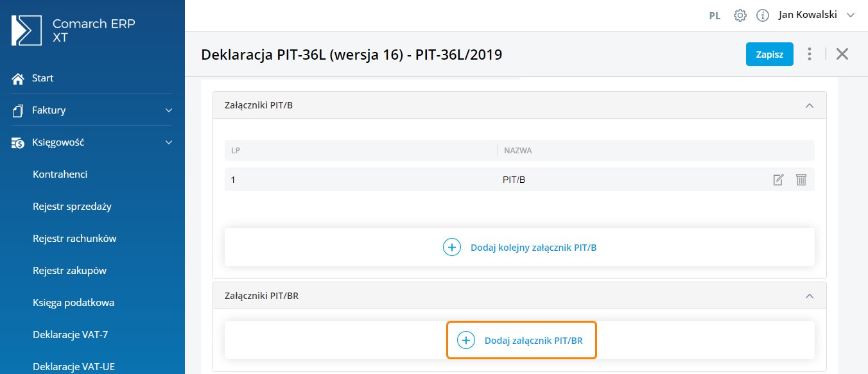Go to Rejestr sprzedaży
Image resolution: width=868 pixels, height=374 pixels.
(72, 207)
